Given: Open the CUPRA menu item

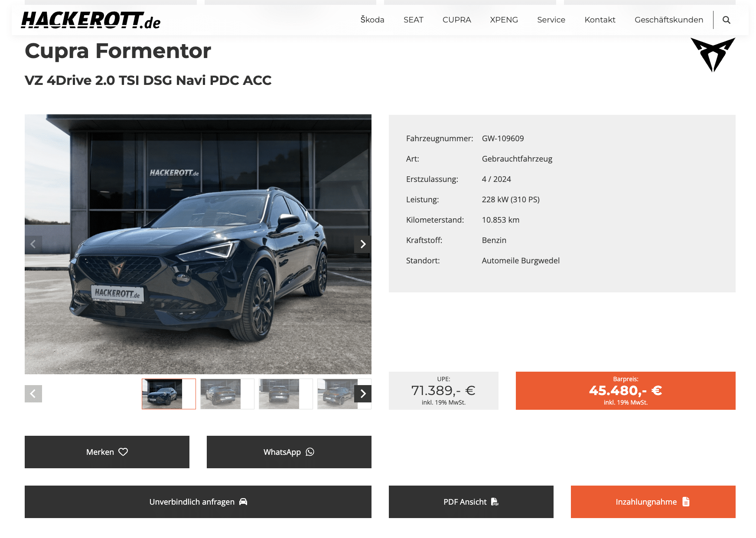Looking at the screenshot, I should 456,20.
